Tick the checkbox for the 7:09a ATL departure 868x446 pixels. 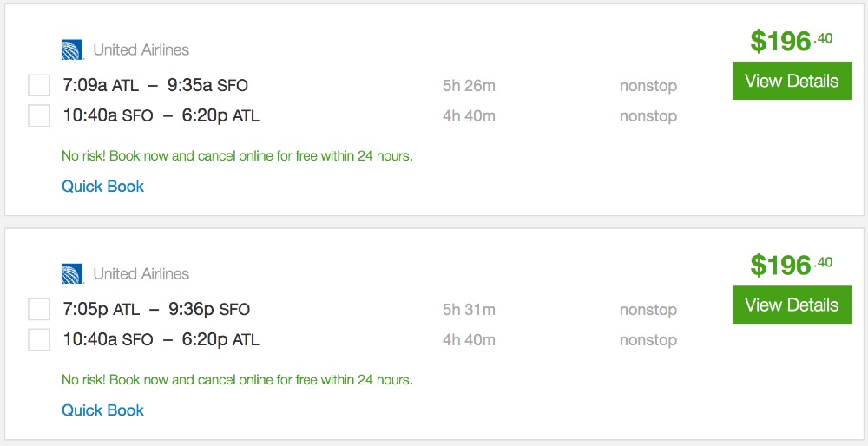pyautogui.click(x=39, y=86)
